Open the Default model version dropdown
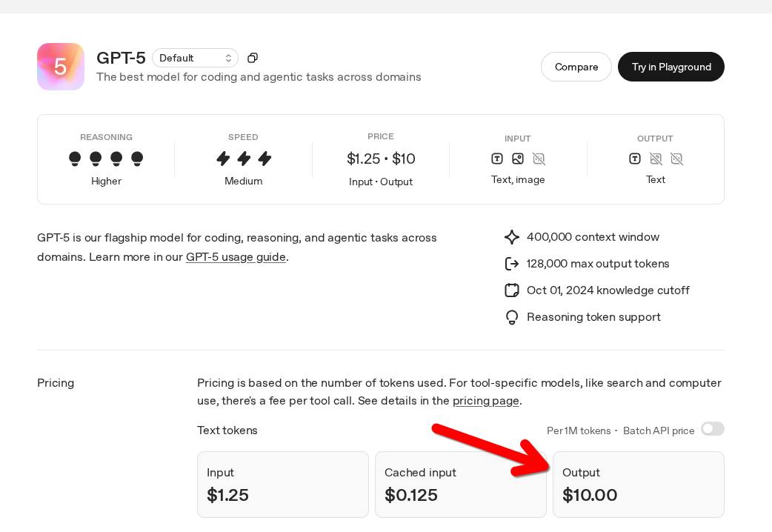This screenshot has height=532, width=772. 195,58
